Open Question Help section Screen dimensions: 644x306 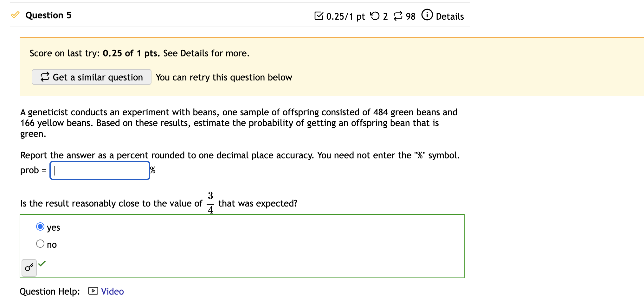coord(49,291)
